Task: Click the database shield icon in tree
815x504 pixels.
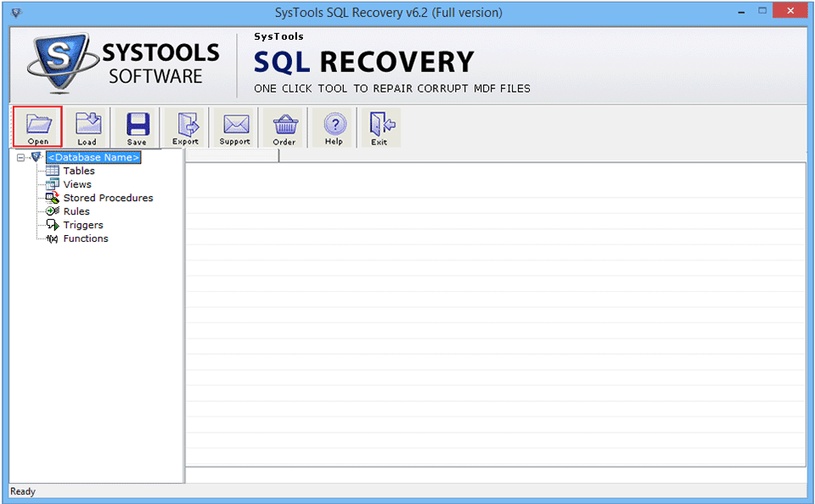Action: pos(37,157)
